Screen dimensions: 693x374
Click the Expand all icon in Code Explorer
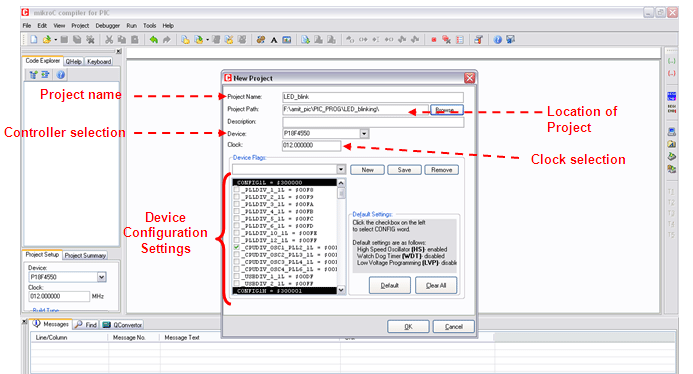(33, 75)
